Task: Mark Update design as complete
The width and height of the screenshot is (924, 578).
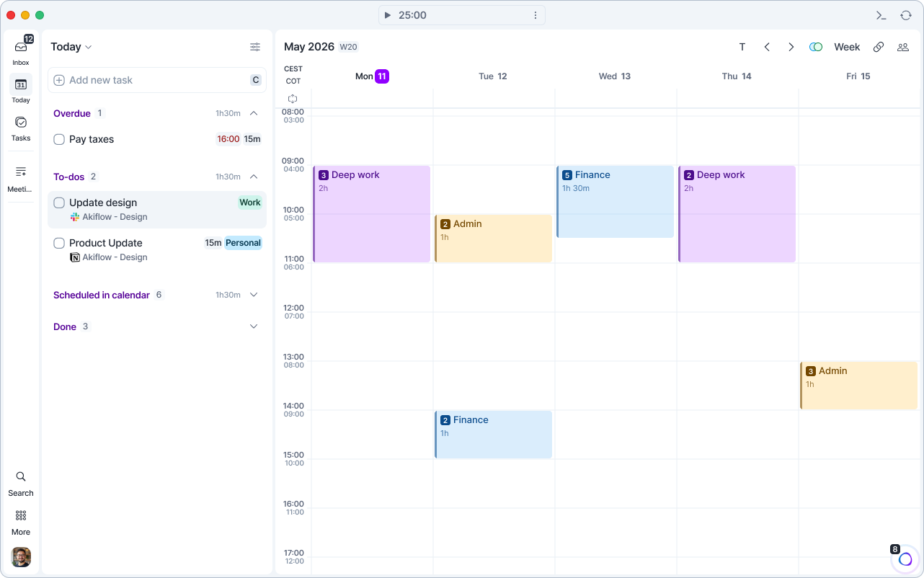Action: (x=59, y=203)
